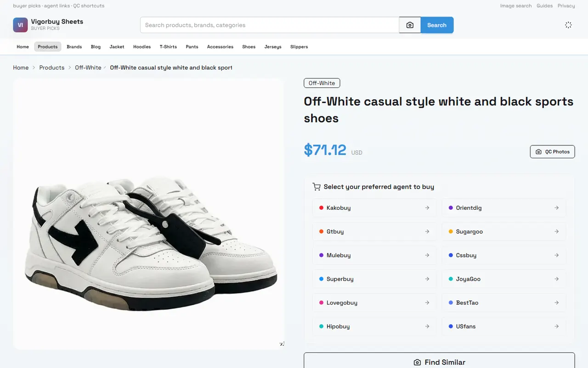The height and width of the screenshot is (368, 588).
Task: Click the Mulebuy row arrow icon
Action: coord(427,255)
